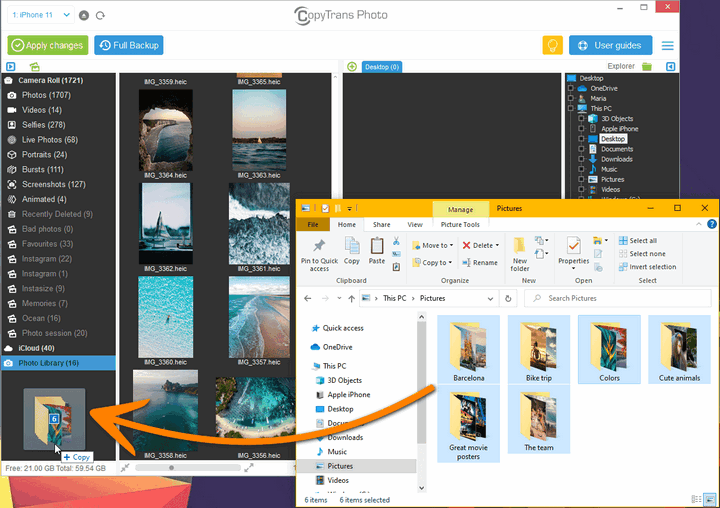Click the refresh icon beside address bar
Image resolution: width=720 pixels, height=508 pixels.
click(508, 299)
